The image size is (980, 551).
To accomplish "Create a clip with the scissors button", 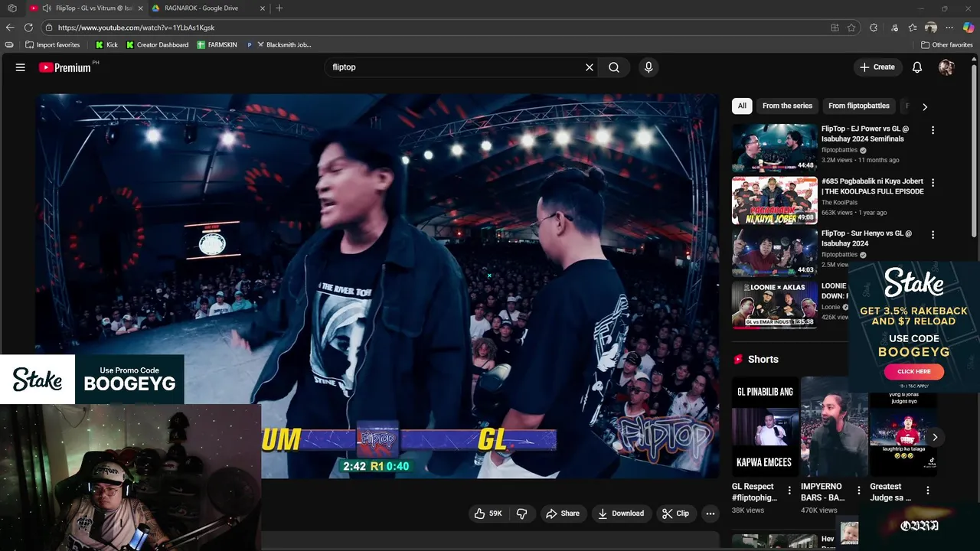I will pos(675,514).
